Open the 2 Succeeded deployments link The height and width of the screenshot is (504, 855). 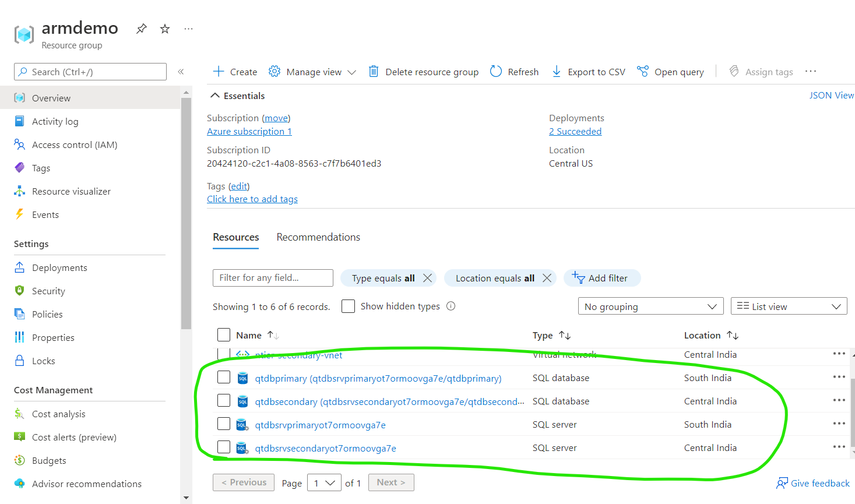575,132
